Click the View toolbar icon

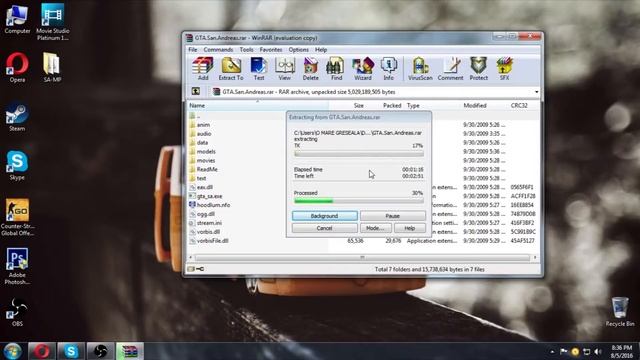coord(284,69)
